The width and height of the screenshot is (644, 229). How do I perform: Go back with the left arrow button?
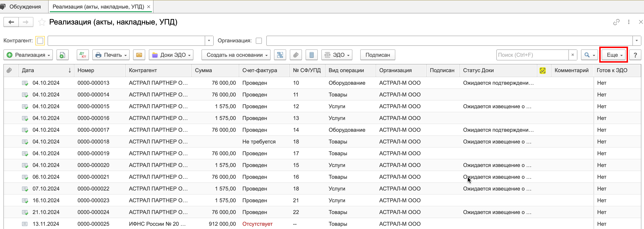11,22
